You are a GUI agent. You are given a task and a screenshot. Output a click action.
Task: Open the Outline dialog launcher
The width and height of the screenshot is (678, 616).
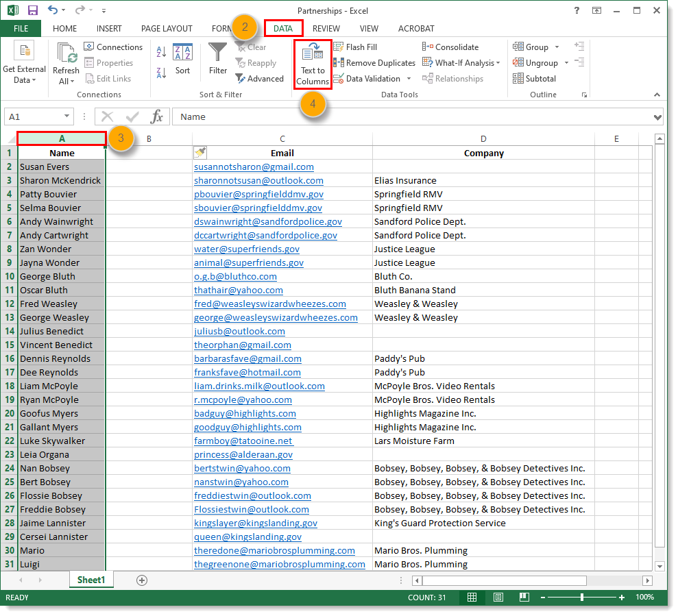584,95
